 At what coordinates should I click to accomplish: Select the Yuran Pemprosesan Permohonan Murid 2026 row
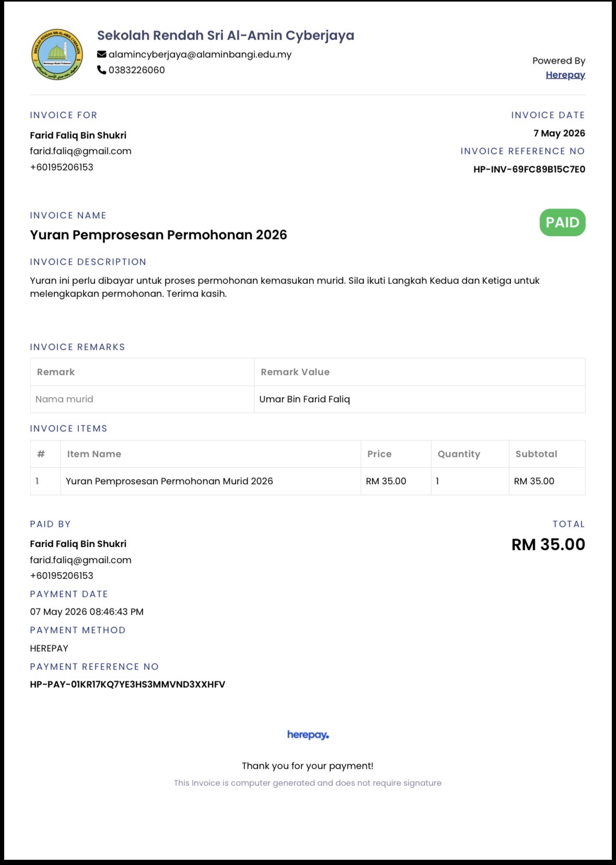tap(308, 481)
